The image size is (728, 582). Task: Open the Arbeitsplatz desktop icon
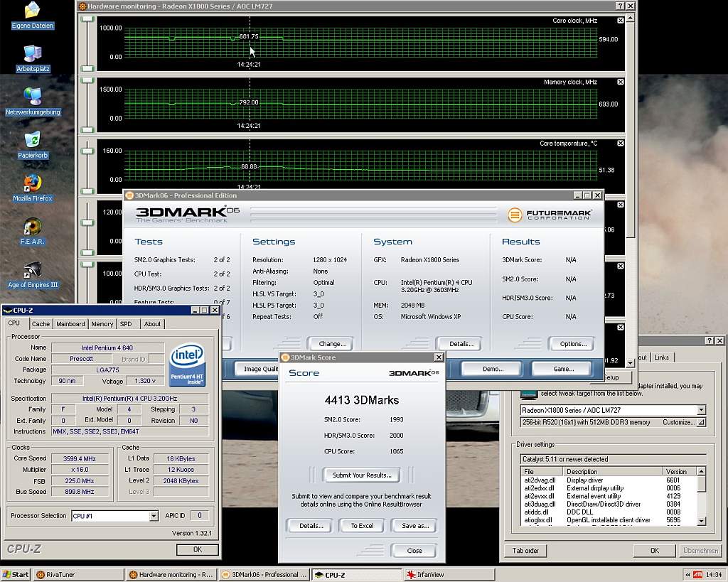tap(33, 58)
